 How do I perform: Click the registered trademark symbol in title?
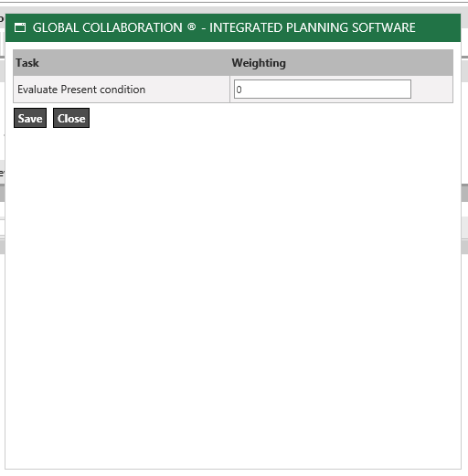click(192, 27)
